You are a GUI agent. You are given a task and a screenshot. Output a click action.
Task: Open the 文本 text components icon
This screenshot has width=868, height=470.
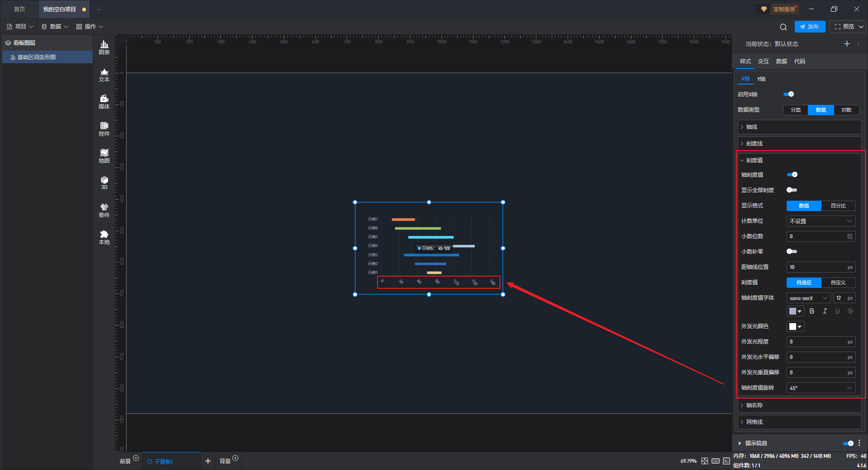pos(104,75)
